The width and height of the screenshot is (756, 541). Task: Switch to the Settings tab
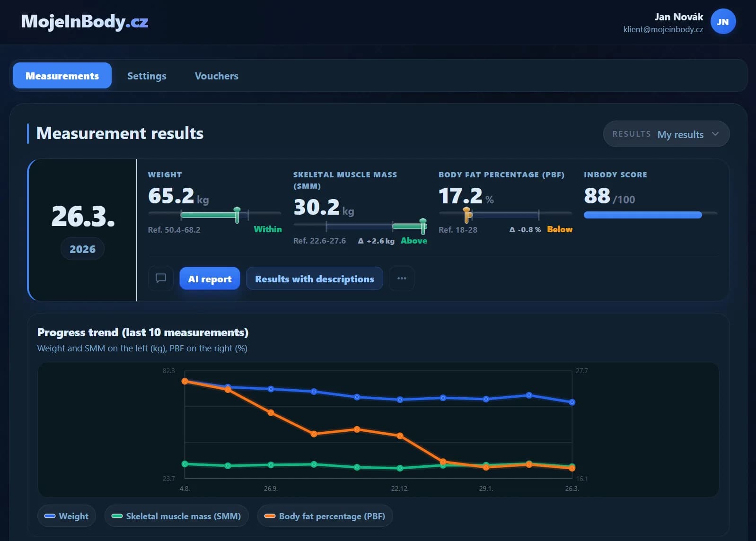pos(147,76)
